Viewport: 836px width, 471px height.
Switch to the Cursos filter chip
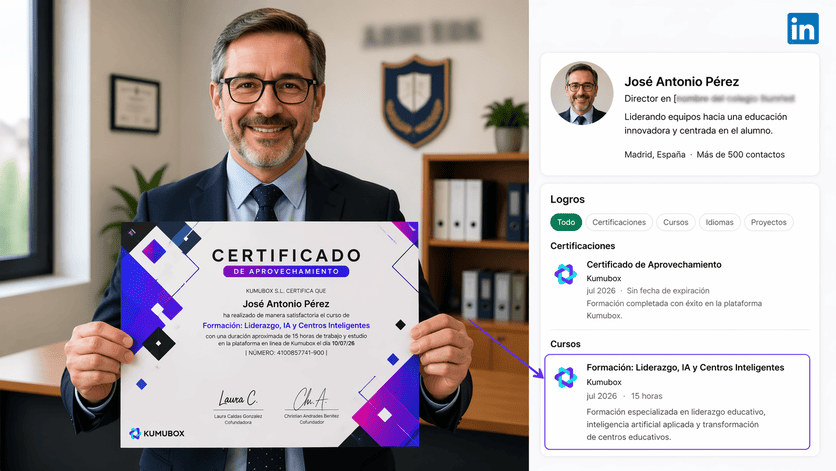[676, 222]
